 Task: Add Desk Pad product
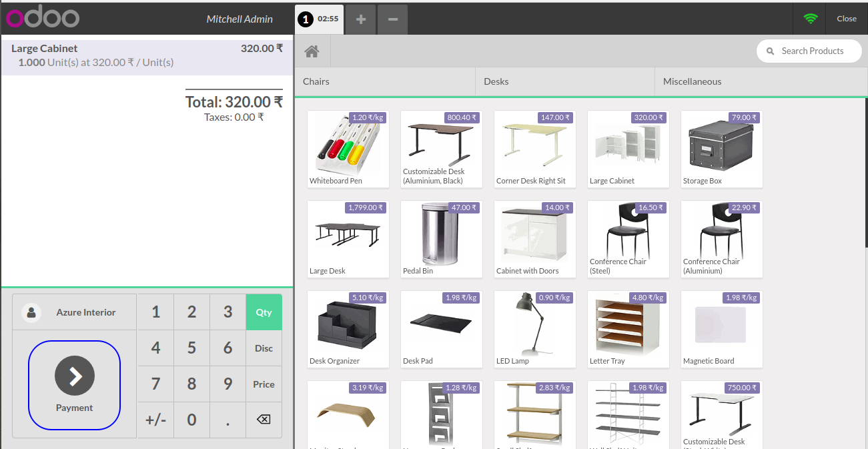click(x=441, y=329)
